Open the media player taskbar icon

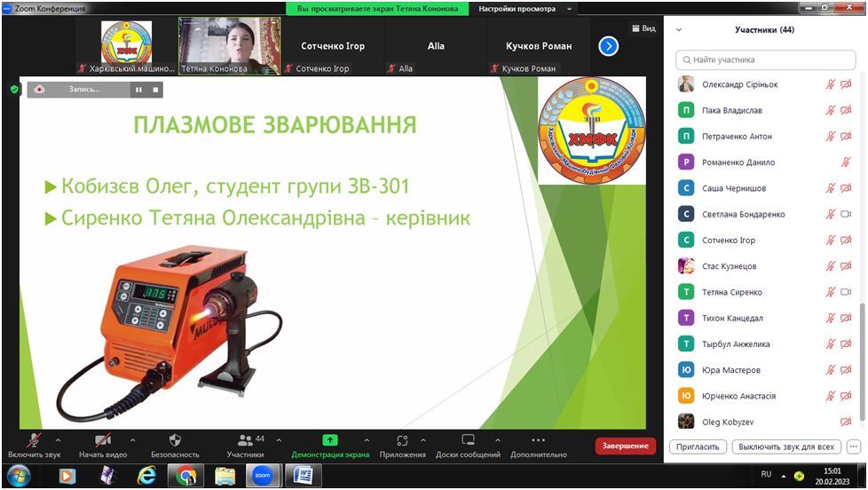(67, 476)
